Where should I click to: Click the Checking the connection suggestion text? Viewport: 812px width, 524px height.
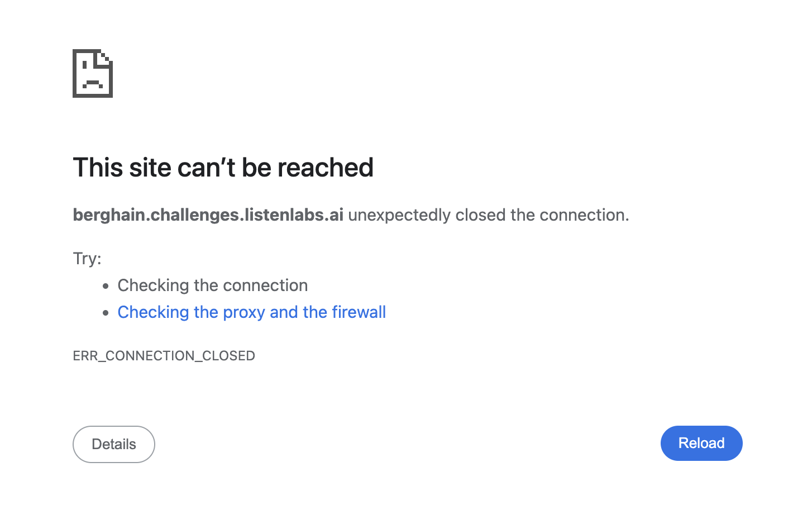point(212,285)
